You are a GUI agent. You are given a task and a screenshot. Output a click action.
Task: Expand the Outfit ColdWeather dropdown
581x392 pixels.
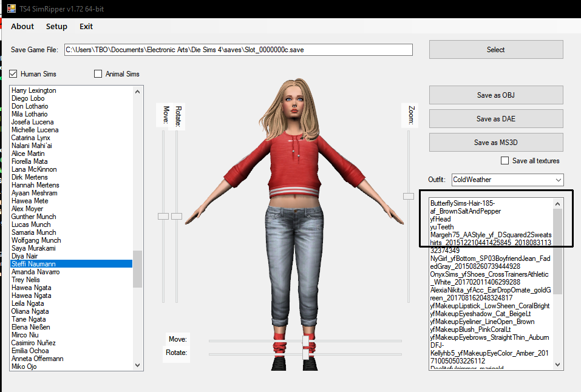(x=558, y=180)
